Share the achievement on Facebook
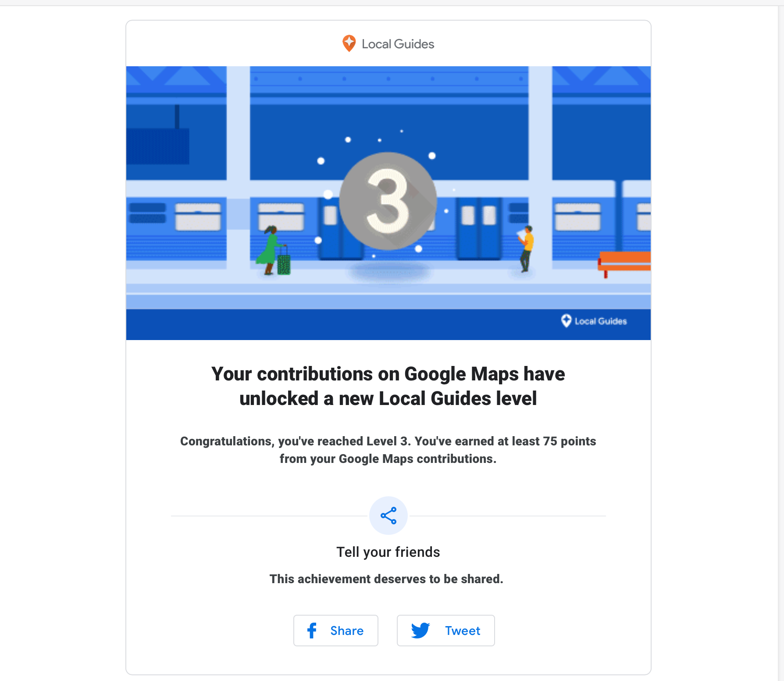 click(x=336, y=631)
